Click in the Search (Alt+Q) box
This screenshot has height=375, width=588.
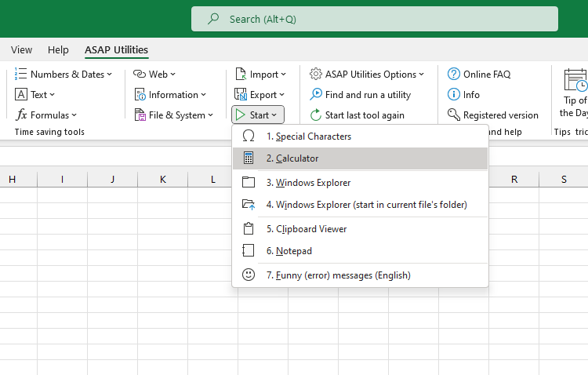[375, 19]
